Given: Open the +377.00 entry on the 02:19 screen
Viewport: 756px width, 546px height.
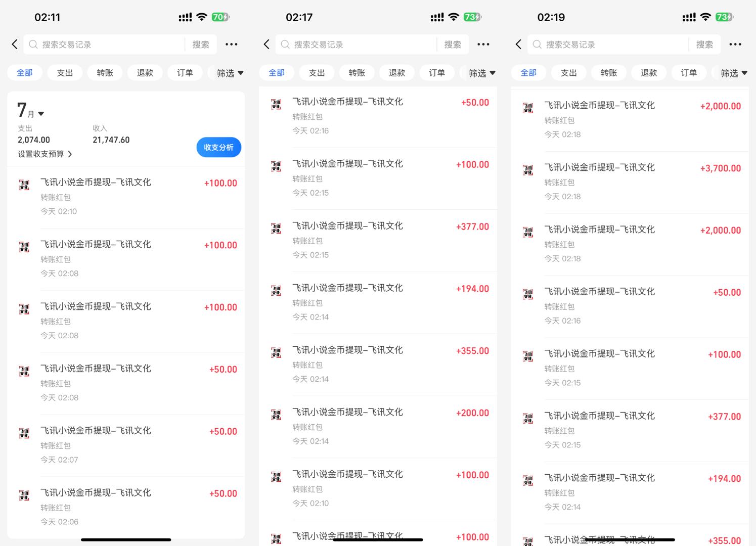Looking at the screenshot, I should [x=630, y=431].
